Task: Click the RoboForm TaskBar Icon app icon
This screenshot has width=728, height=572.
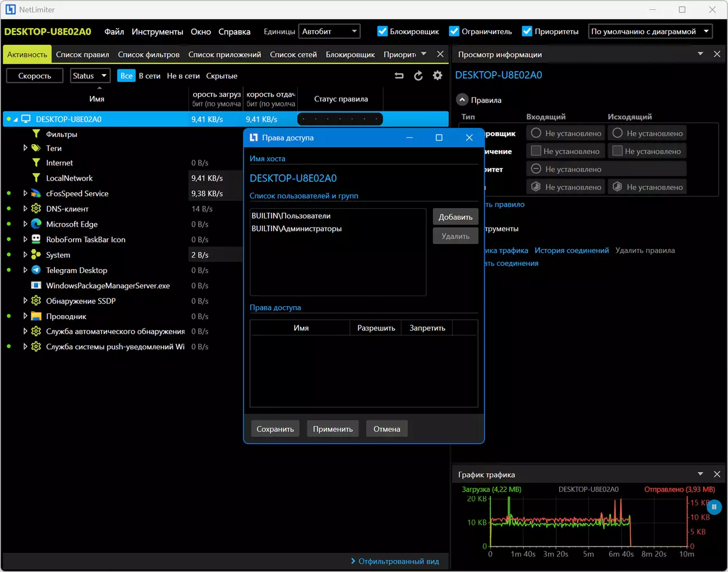Action: point(36,239)
